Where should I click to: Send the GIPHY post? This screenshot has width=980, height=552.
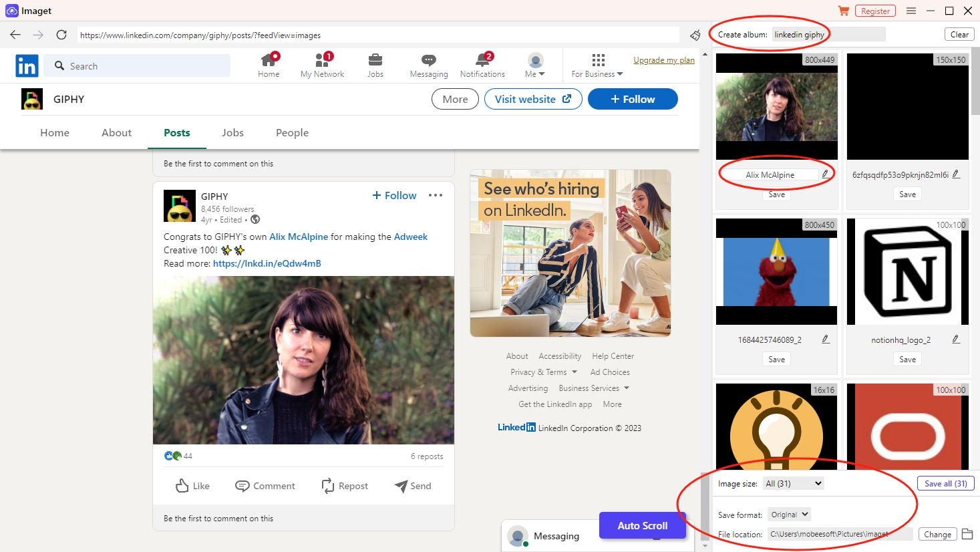point(413,486)
